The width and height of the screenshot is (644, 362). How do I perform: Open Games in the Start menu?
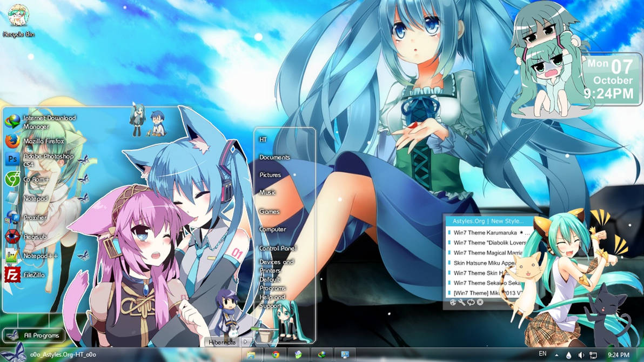point(269,212)
